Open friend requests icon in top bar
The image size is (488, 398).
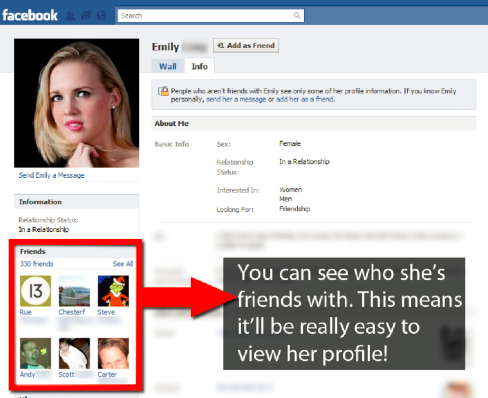[70, 16]
